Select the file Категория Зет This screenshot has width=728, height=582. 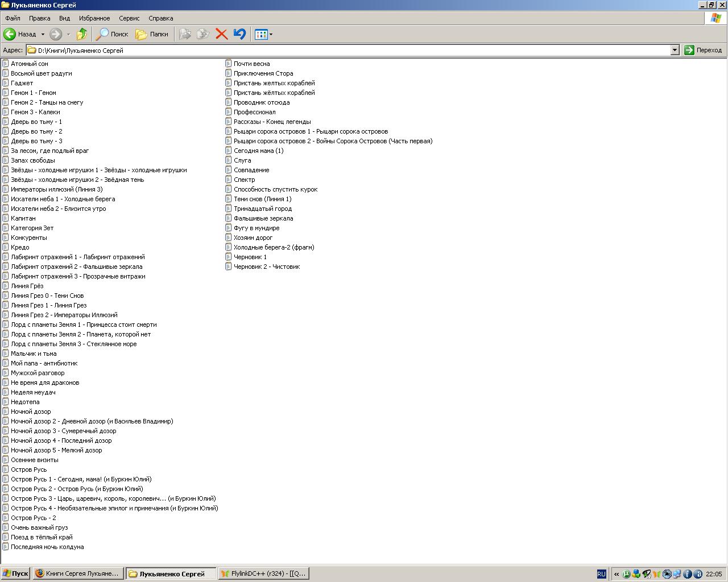(x=32, y=228)
